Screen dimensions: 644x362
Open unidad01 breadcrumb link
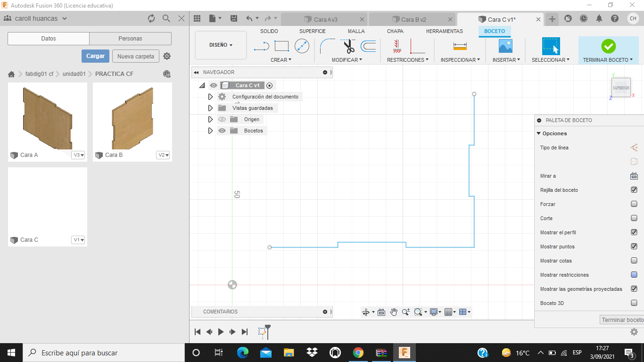click(74, 74)
